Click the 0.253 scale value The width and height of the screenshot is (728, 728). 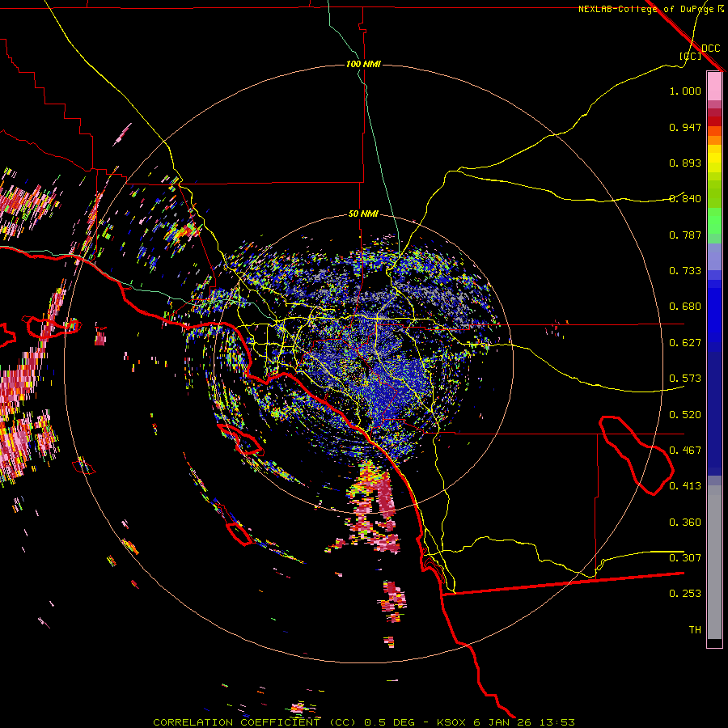pos(685,594)
